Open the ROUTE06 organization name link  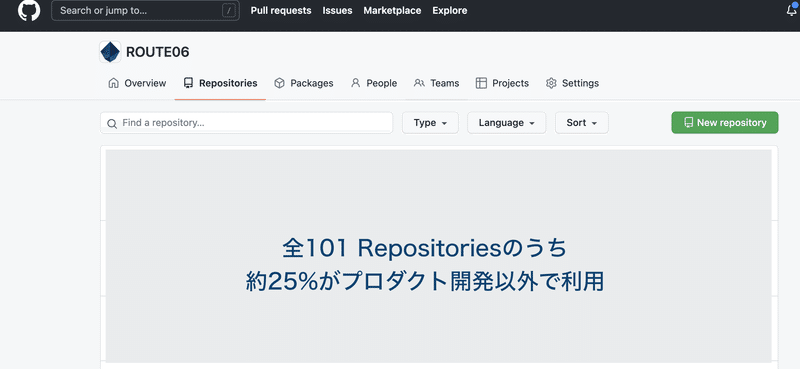pos(158,52)
